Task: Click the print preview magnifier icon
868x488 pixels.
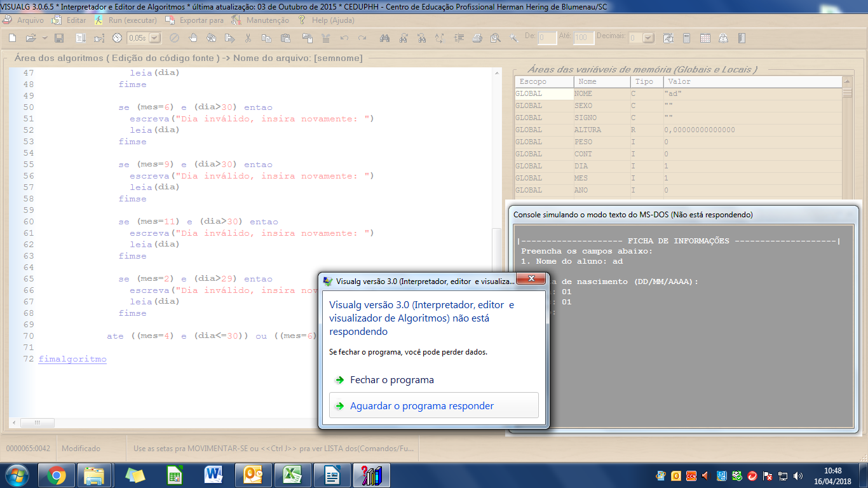Action: click(x=496, y=38)
